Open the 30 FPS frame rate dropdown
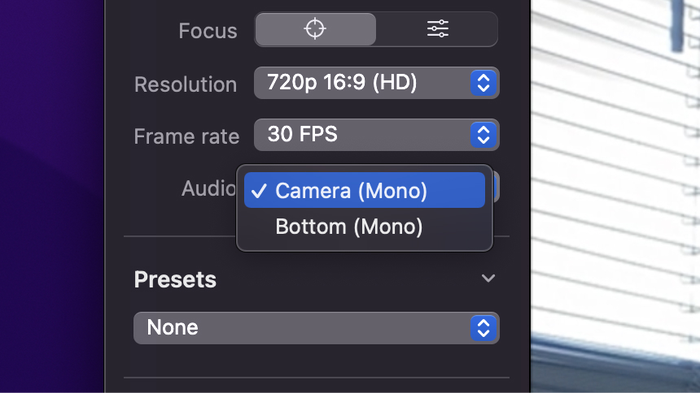 pos(376,135)
